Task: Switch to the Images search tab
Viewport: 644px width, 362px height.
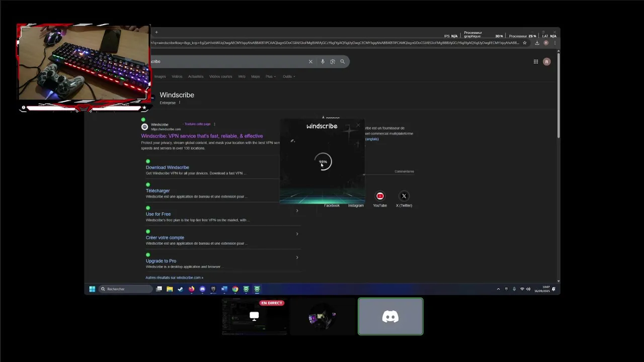Action: [160, 76]
